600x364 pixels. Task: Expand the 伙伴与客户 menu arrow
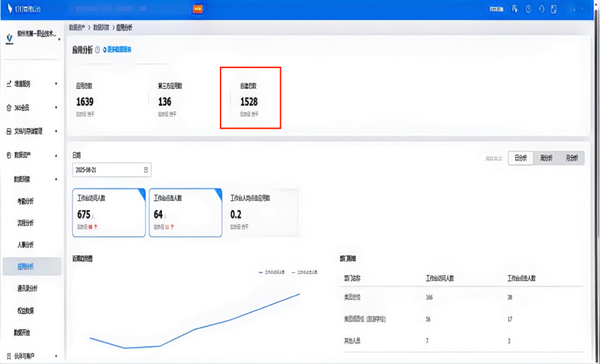(x=56, y=356)
